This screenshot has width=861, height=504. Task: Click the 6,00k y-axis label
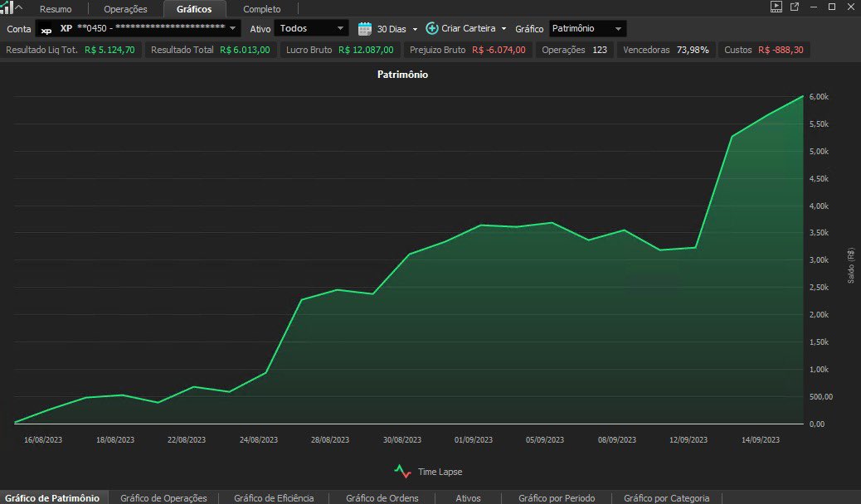pyautogui.click(x=819, y=97)
